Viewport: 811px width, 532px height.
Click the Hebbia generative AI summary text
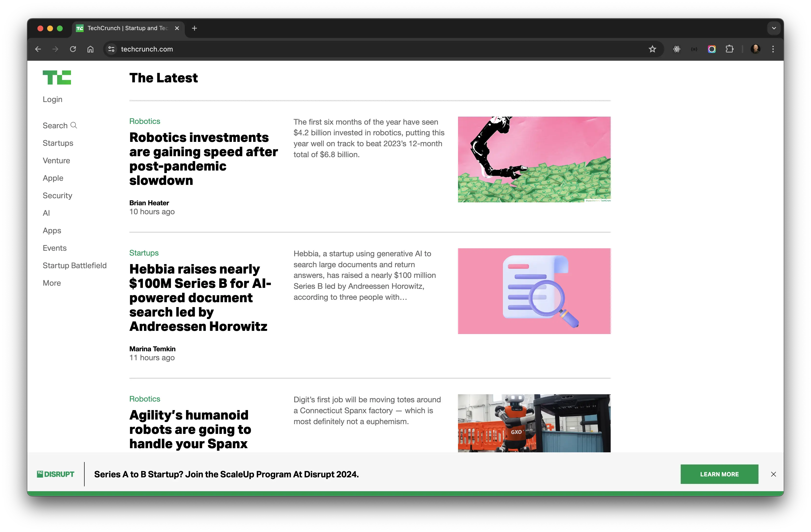[x=365, y=275]
